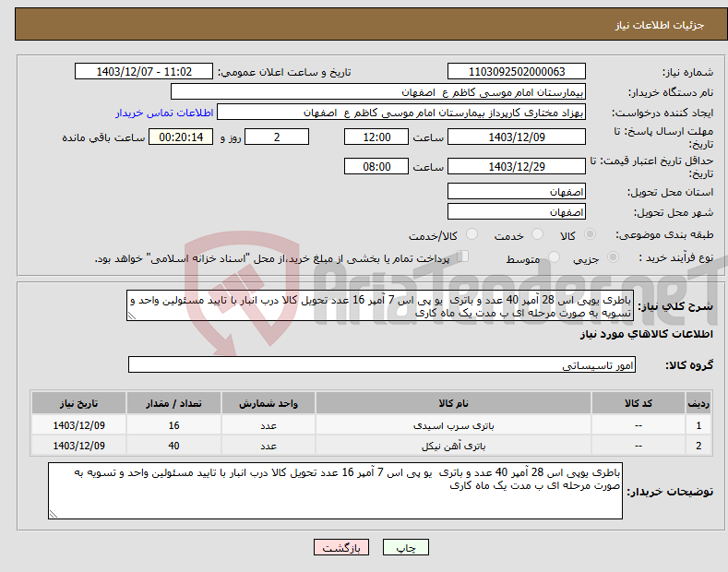Click the date cell in the باتری سرب اسیدی row
Image resolution: width=728 pixels, height=572 pixels.
point(78,425)
